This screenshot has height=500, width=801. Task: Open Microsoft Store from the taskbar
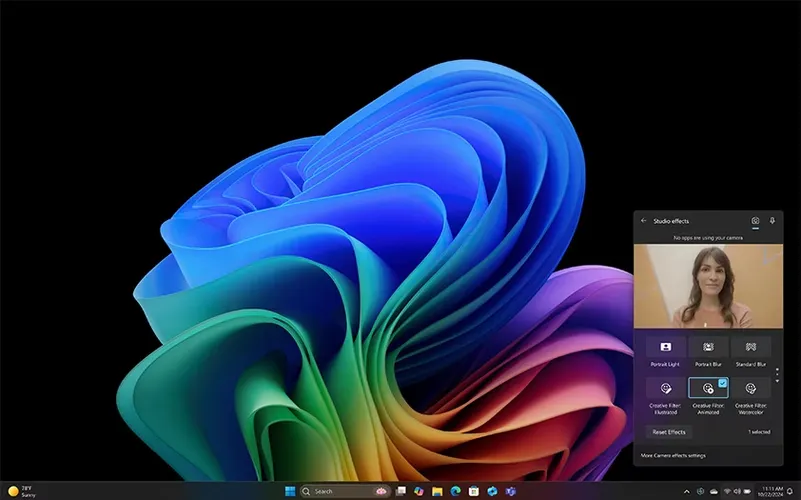(474, 491)
